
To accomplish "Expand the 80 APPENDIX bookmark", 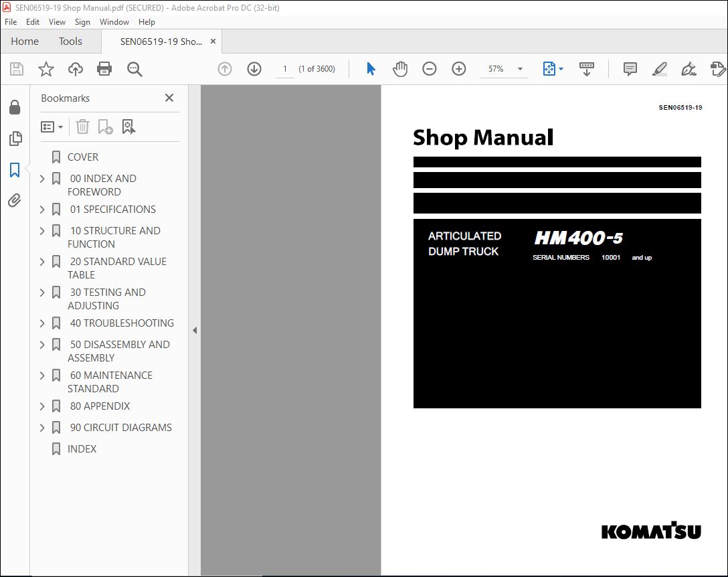I will click(x=42, y=406).
